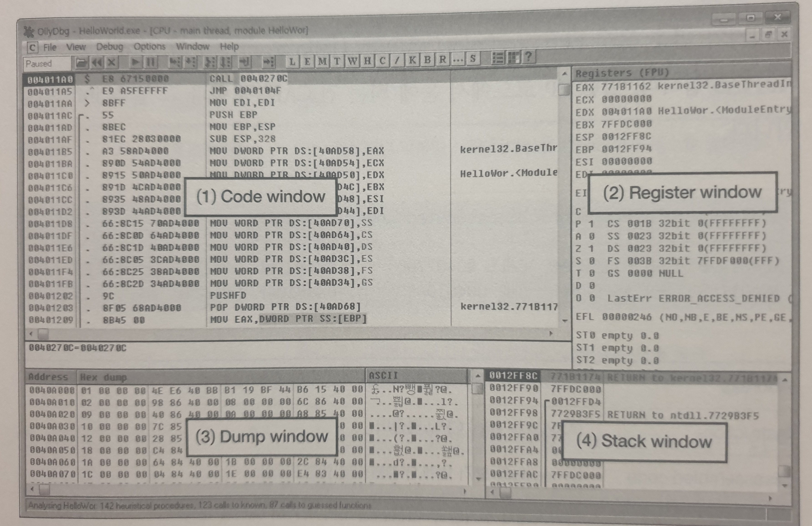Click the dump pane's vertical scrollbar up arrow
This screenshot has width=812, height=526.
(478, 376)
